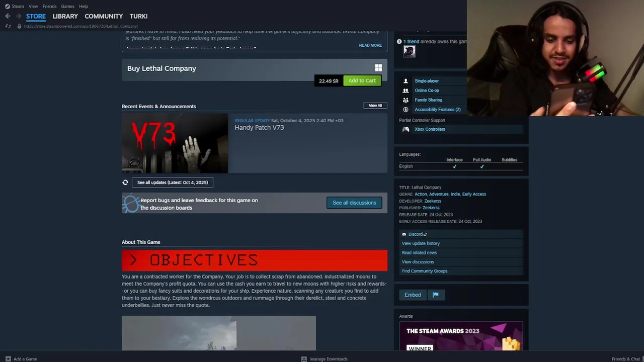Screen dimensions: 644x362
Task: Add Lethal Company to cart
Action: tap(362, 80)
